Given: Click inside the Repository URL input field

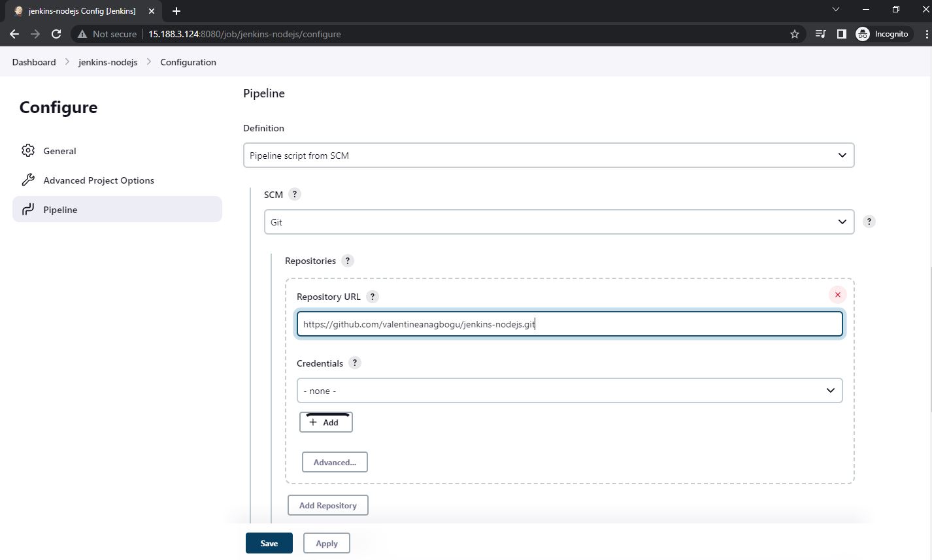Looking at the screenshot, I should (x=569, y=323).
